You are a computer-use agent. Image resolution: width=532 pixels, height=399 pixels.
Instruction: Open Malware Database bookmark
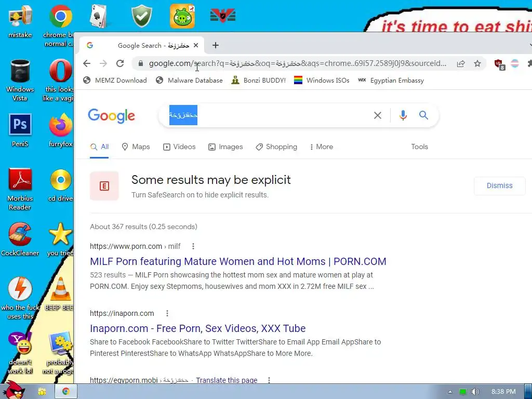[x=189, y=81]
